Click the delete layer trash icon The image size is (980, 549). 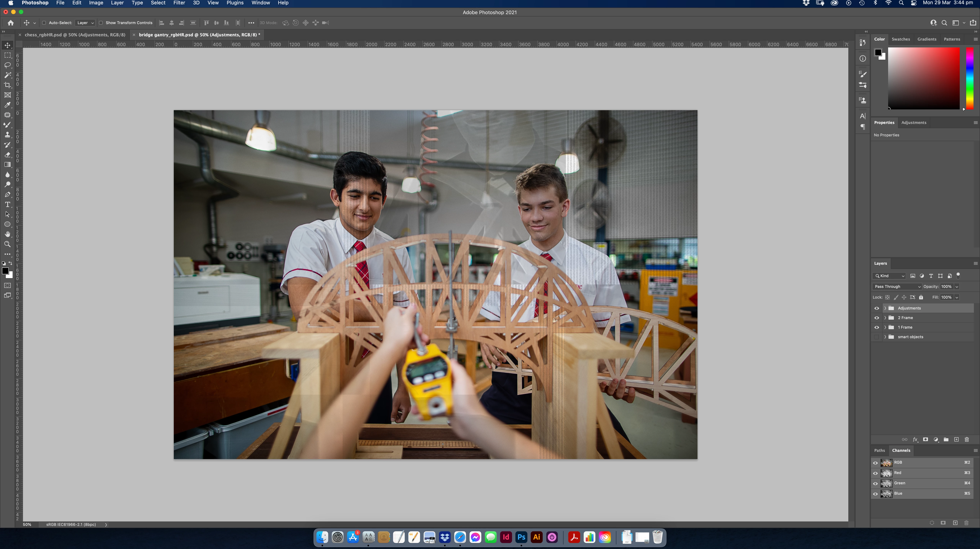(967, 440)
